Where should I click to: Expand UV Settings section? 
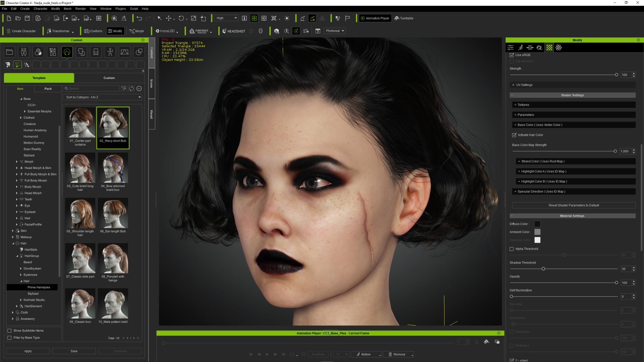(x=573, y=85)
